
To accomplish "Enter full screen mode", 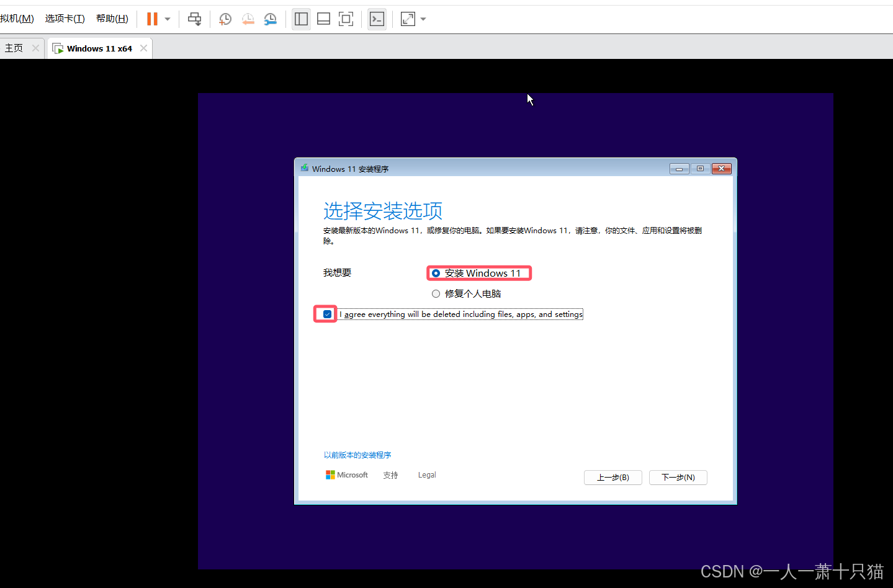I will click(x=346, y=19).
